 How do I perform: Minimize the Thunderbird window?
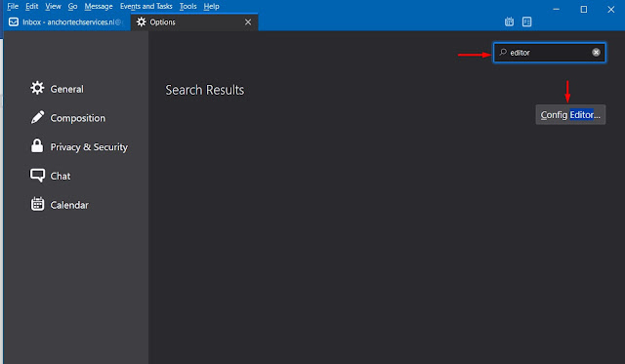pos(556,9)
